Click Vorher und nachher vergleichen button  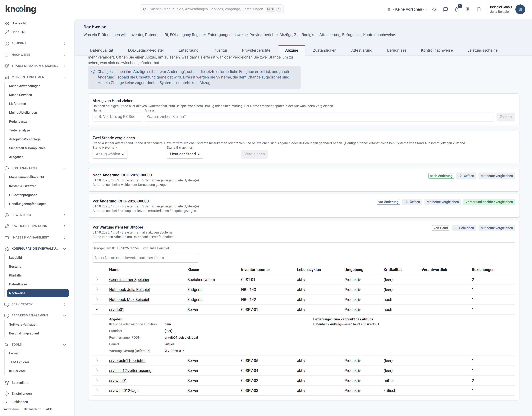(x=489, y=202)
